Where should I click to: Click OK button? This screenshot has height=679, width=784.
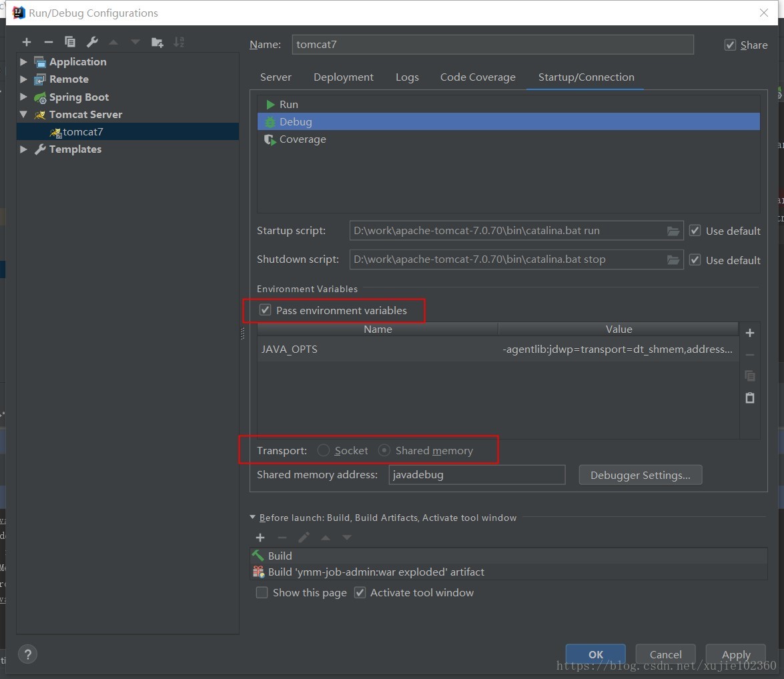coord(595,654)
